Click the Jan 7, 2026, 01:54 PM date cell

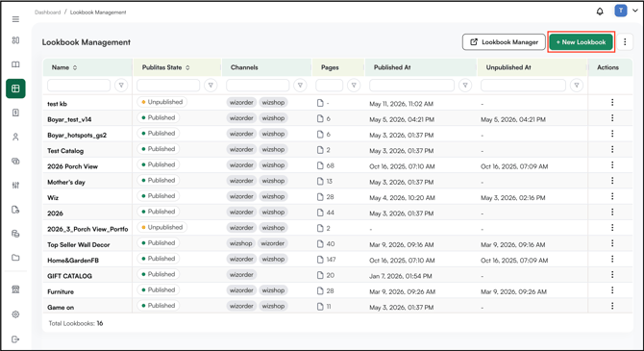[401, 276]
